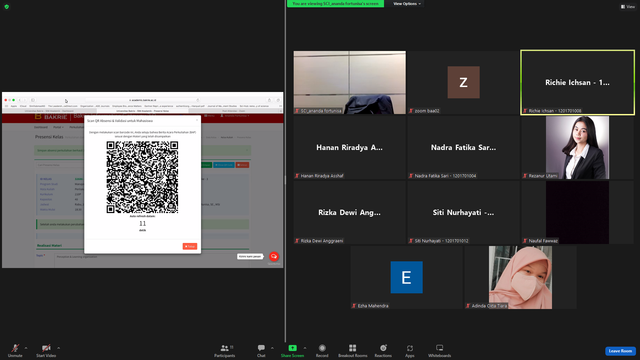The image size is (640, 360).
Task: Click muted mic icon beside Naufal Fawwaz
Action: click(x=525, y=241)
